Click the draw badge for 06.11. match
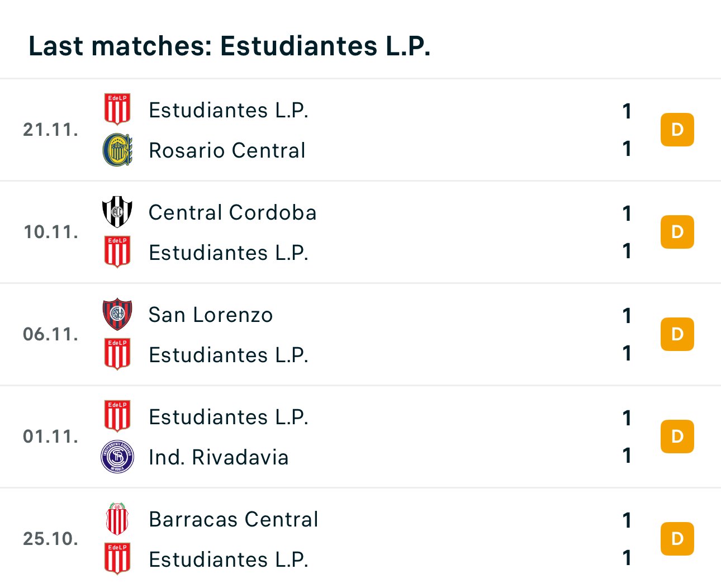 pyautogui.click(x=677, y=334)
